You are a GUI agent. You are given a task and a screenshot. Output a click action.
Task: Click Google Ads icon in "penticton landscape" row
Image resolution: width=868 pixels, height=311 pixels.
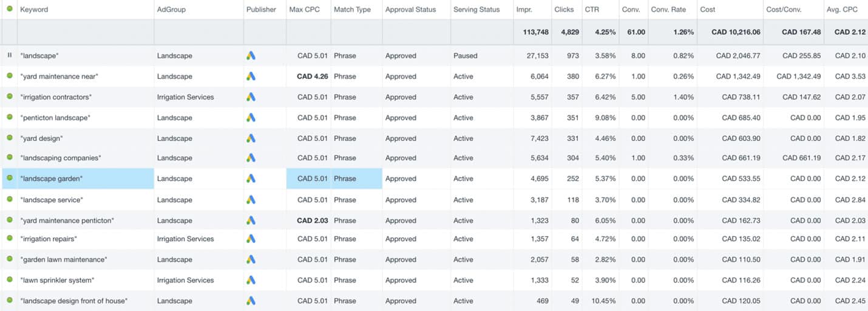[x=251, y=117]
